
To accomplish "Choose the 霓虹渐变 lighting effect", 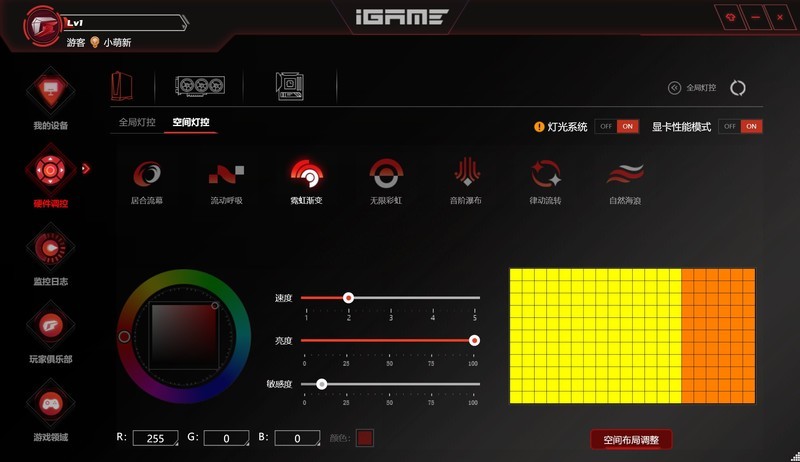I will coord(307,182).
